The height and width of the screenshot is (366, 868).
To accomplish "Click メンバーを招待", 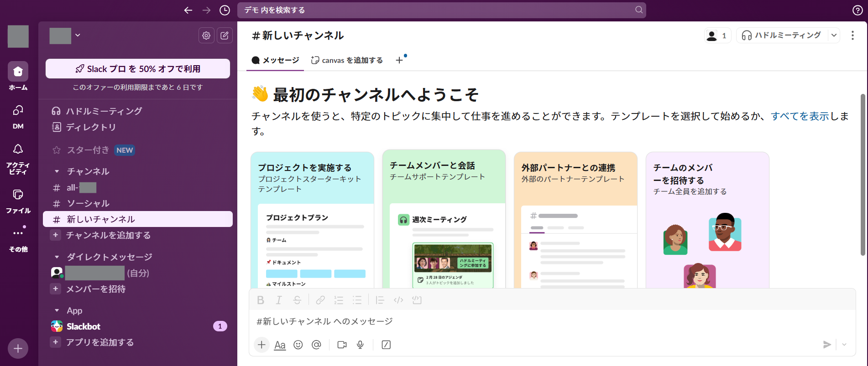I will 138,289.
